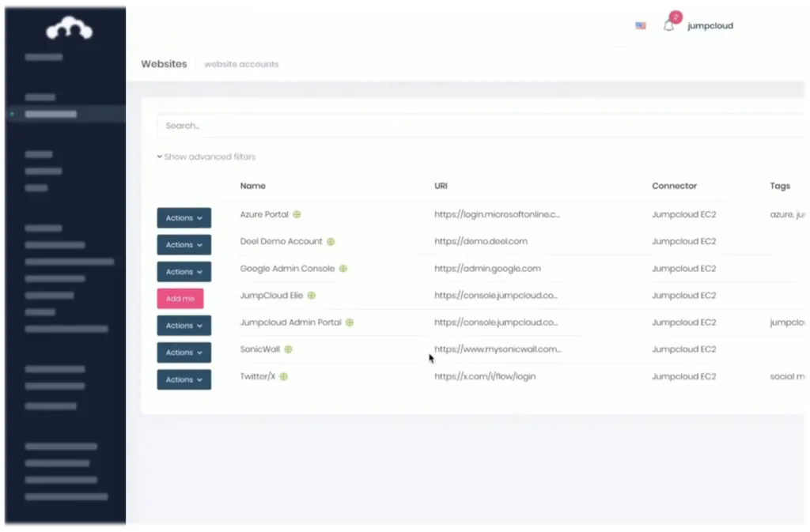Open the Actions dropdown for Twitter/X
Image resolution: width=810 pixels, height=532 pixels.
184,379
